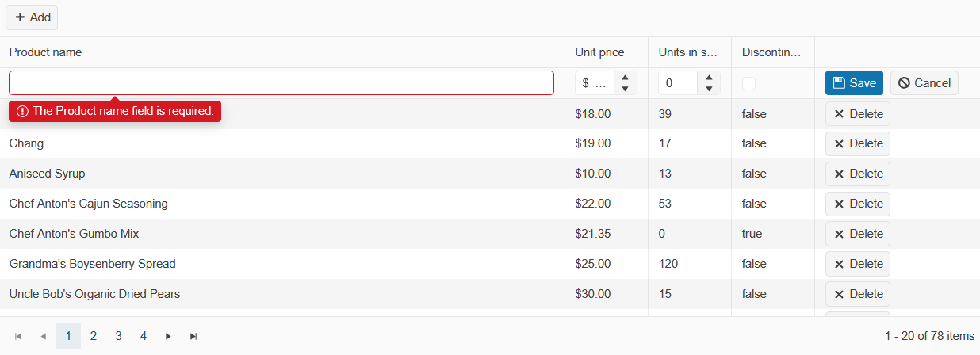Open page 4 of the grid
This screenshot has width=980, height=355.
tap(144, 336)
